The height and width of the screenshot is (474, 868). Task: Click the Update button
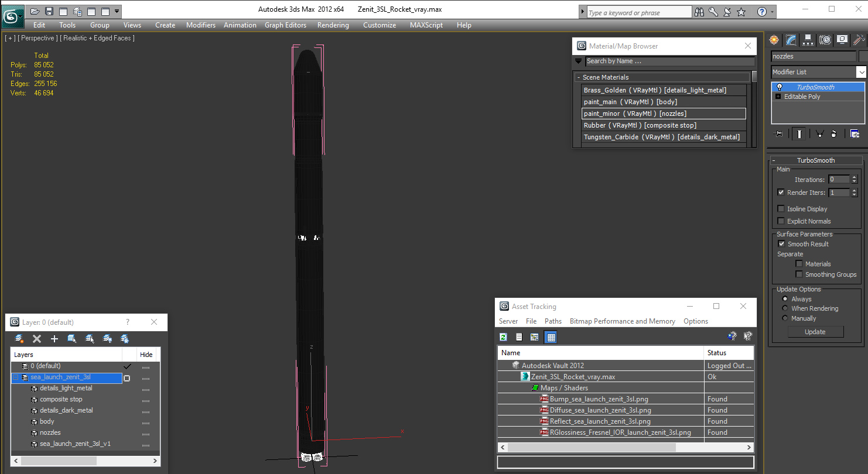(815, 332)
